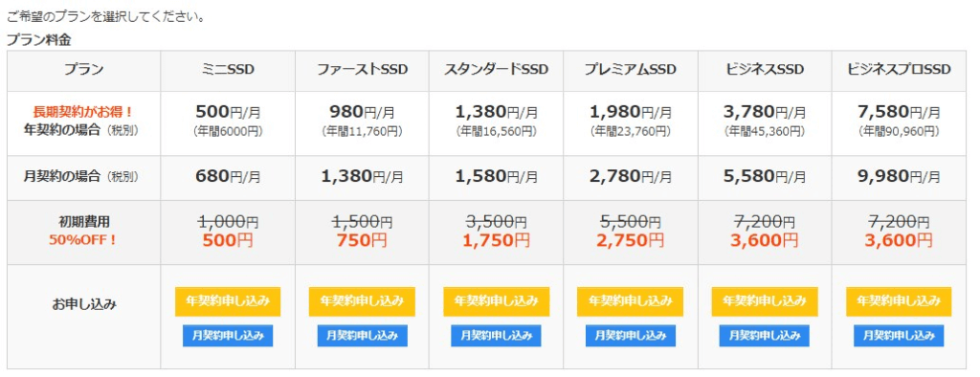The width and height of the screenshot is (980, 377).
Task: Select 月契約申し込み under スタンダードSSD
Action: (497, 335)
